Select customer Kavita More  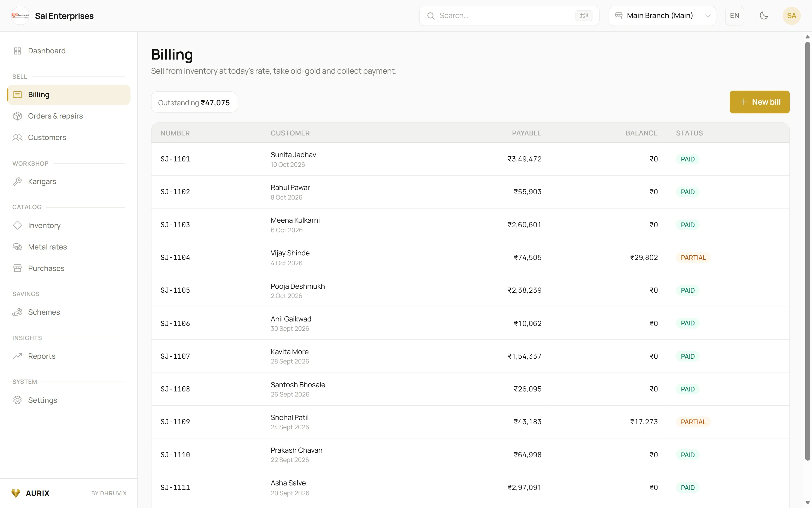pos(290,352)
